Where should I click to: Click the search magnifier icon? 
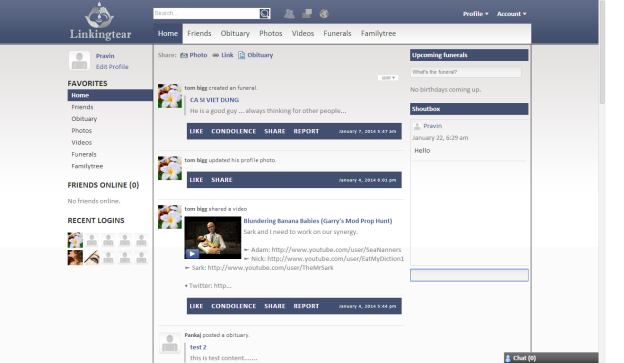coord(265,14)
